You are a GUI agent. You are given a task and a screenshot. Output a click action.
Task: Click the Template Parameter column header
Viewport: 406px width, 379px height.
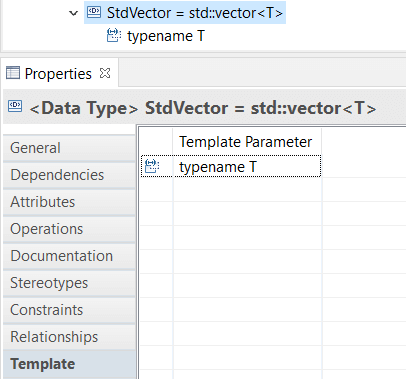point(247,142)
